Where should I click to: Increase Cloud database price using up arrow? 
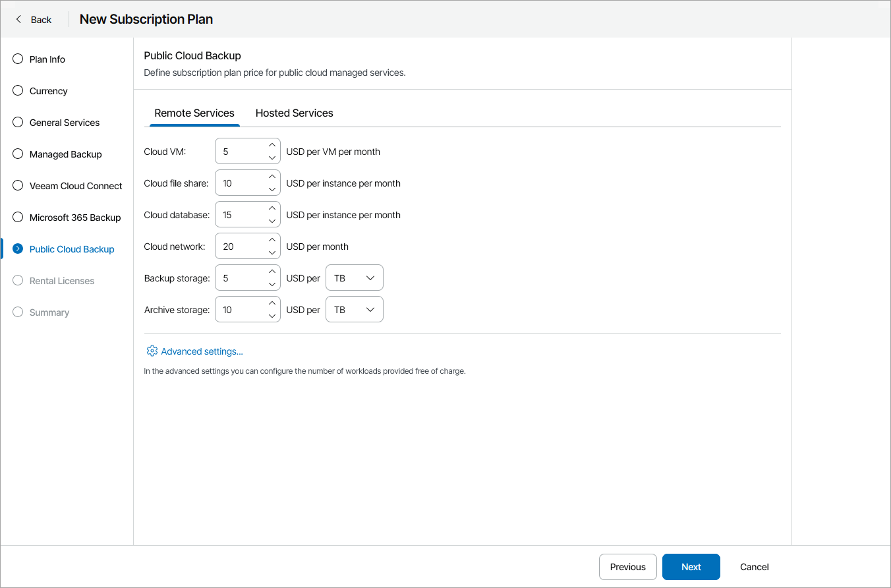tap(272, 208)
